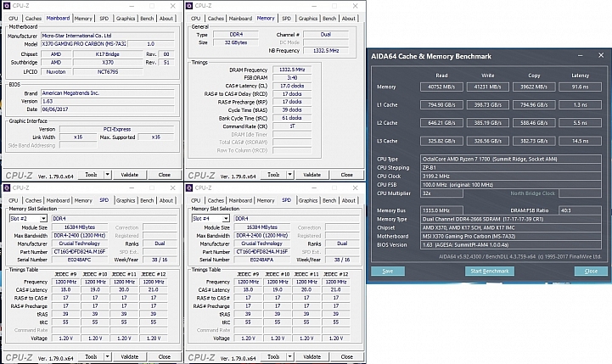Viewport: 612px width, 364px height.
Task: Click CPU-Z app icon in Slot #2 window title bar
Action: click(7, 188)
